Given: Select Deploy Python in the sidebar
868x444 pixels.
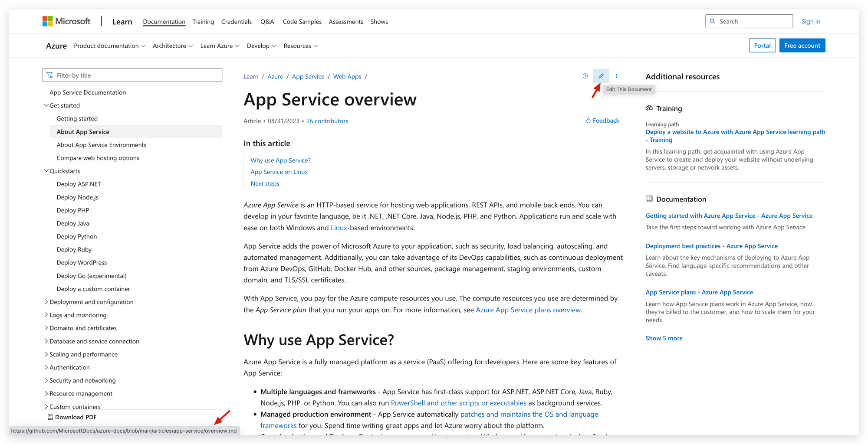Looking at the screenshot, I should [x=77, y=236].
